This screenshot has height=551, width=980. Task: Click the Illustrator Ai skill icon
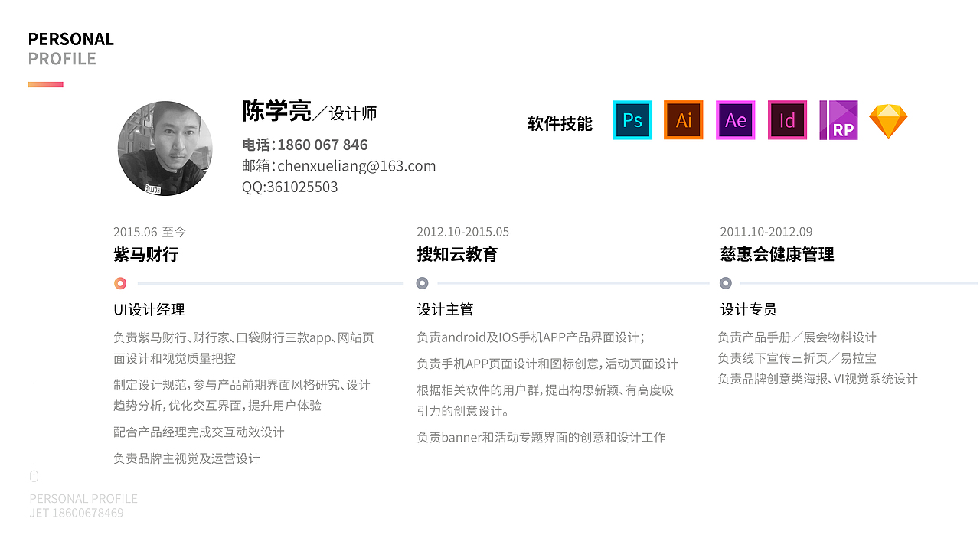[x=684, y=120]
